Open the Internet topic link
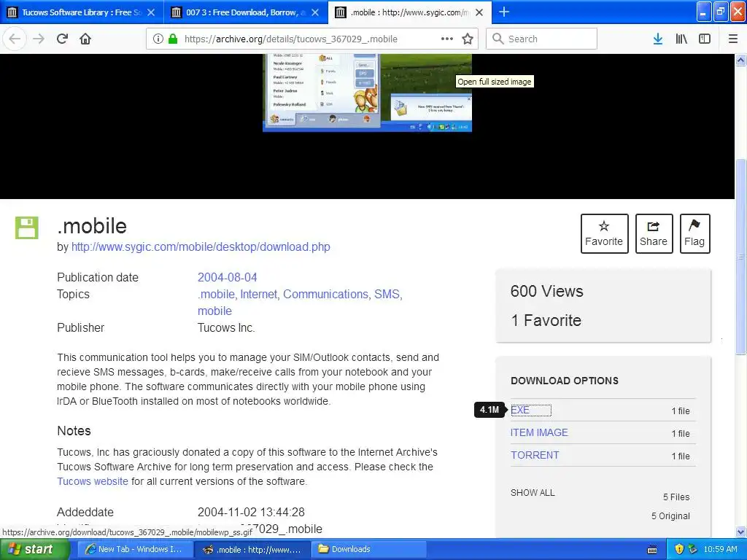 click(x=259, y=295)
